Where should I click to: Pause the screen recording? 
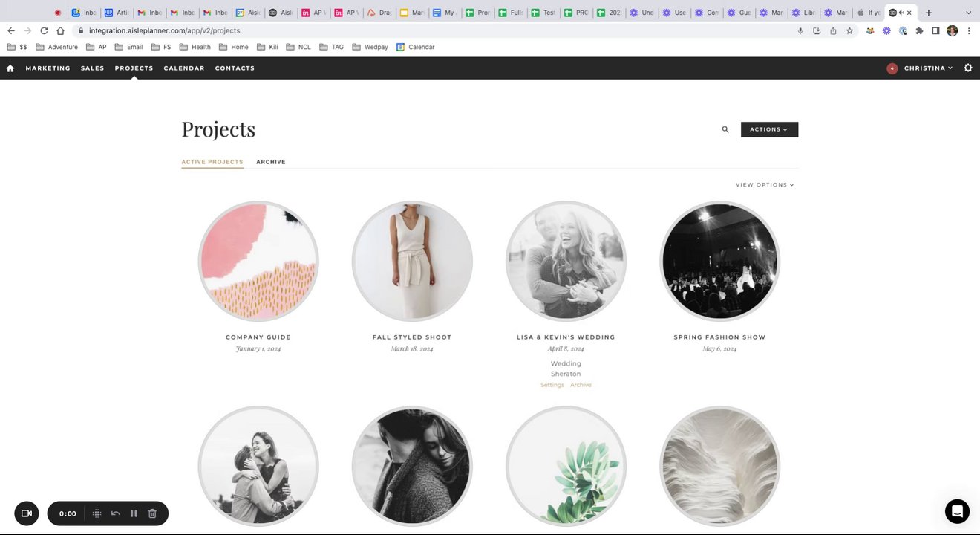tap(134, 513)
